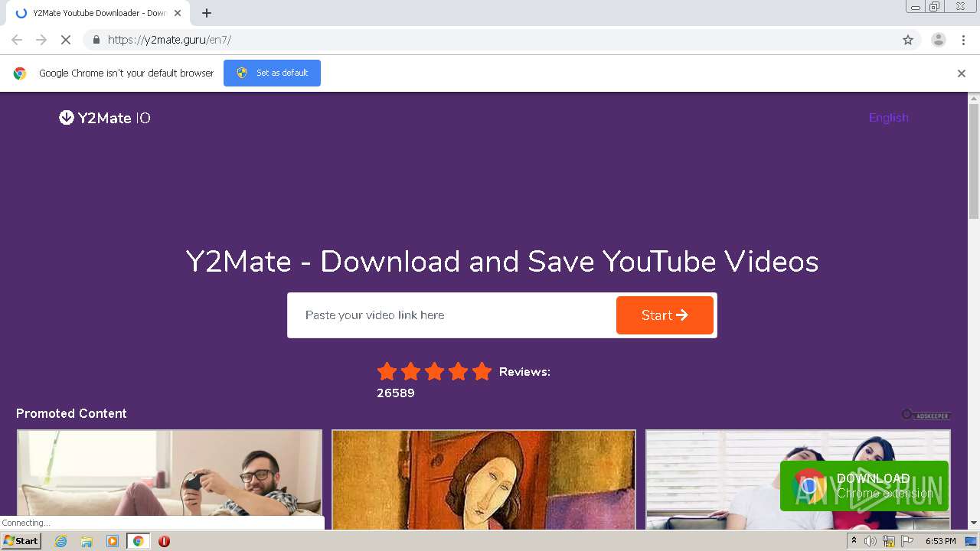This screenshot has width=980, height=551.
Task: Open the file explorer taskbar icon
Action: pyautogui.click(x=87, y=541)
